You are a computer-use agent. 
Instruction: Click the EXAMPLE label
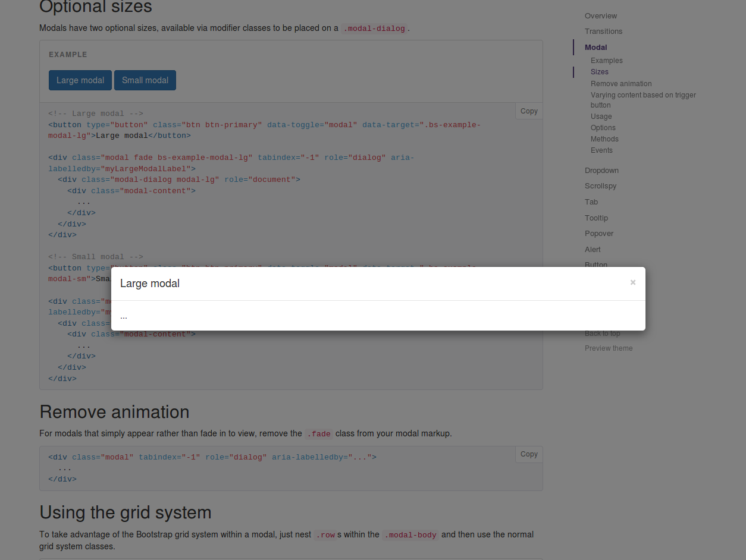pos(68,55)
